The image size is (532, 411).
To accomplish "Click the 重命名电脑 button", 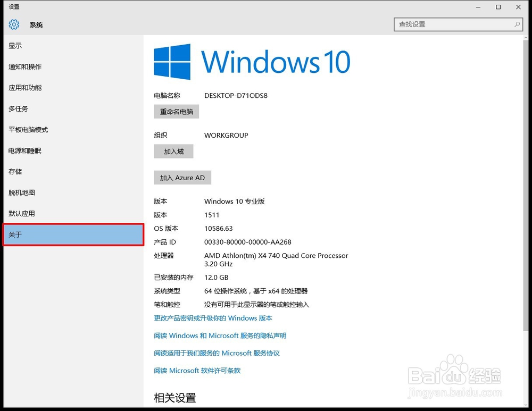I will click(177, 112).
